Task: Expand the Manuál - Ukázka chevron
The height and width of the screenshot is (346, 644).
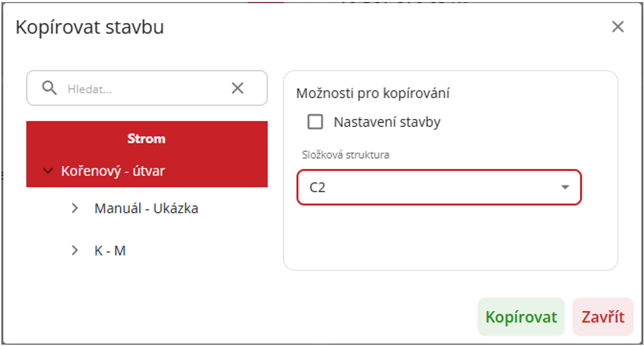Action: pos(75,209)
